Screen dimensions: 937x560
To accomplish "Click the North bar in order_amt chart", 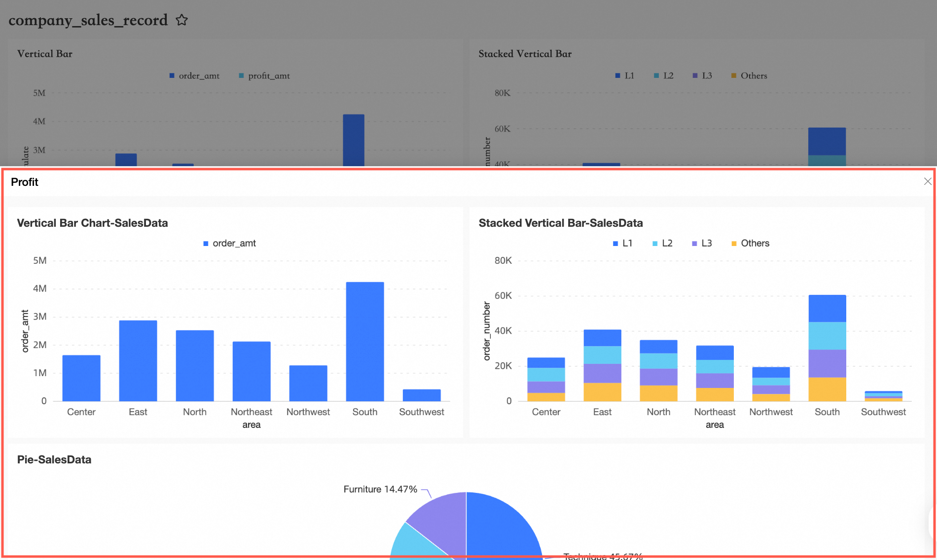I will tap(195, 366).
